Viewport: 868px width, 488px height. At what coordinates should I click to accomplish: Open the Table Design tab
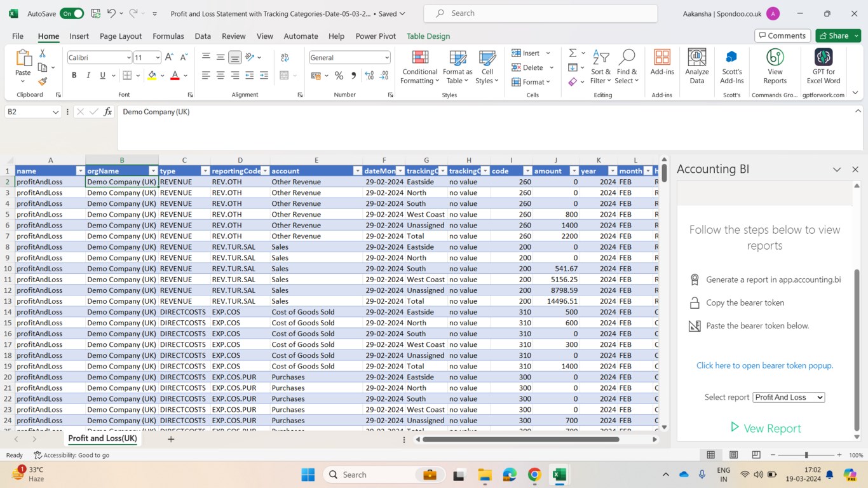click(428, 36)
